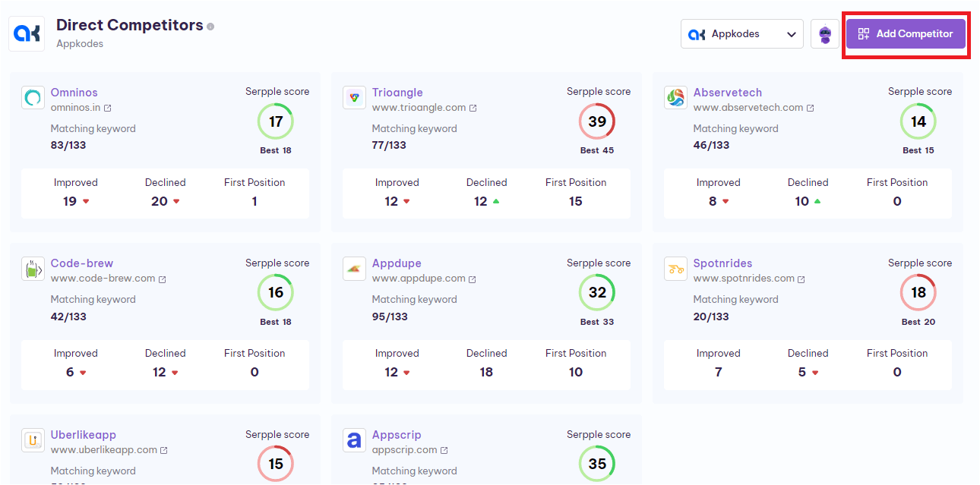Click Trioangle Serpple score gauge 39

597,121
